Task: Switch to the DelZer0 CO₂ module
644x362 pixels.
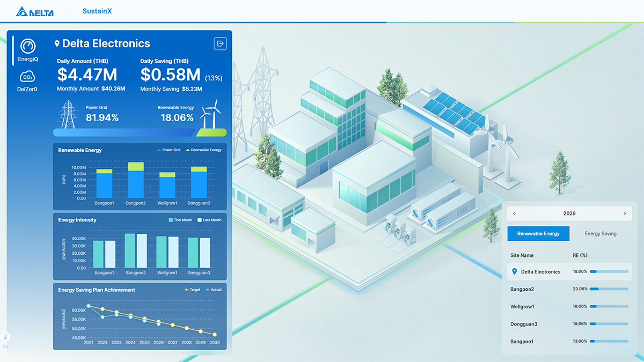Action: tap(27, 82)
